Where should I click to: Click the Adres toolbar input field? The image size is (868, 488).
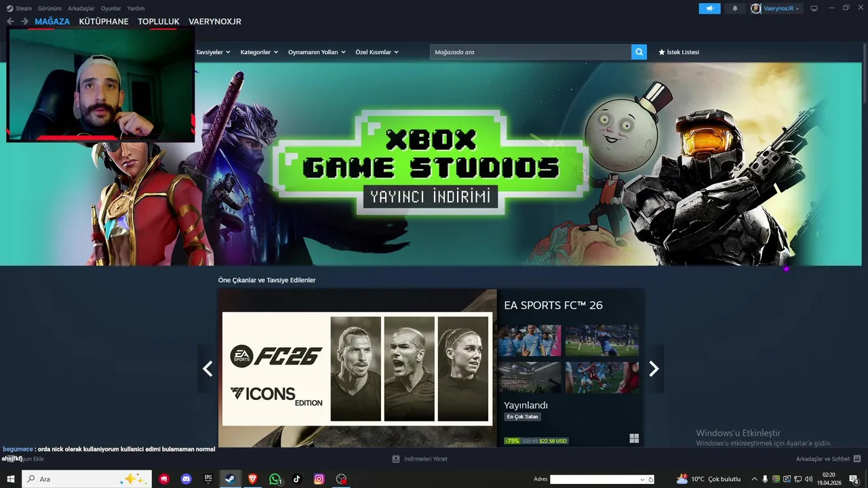(594, 479)
